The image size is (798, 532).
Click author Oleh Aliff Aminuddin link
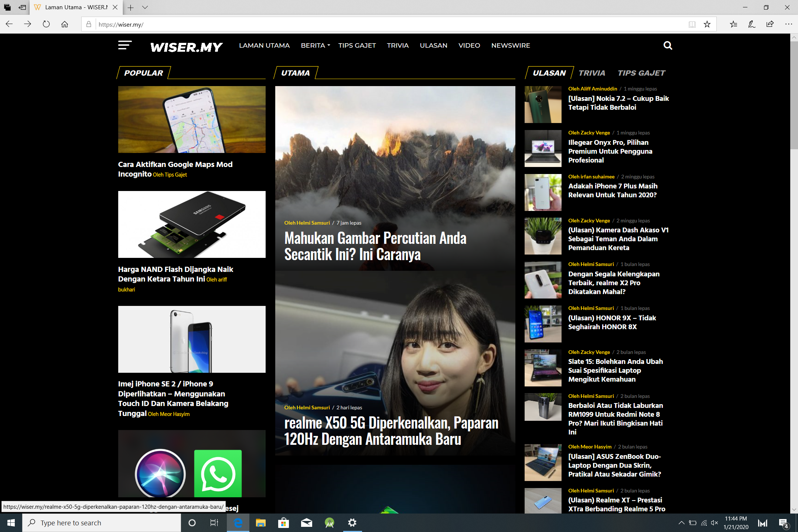tap(593, 89)
